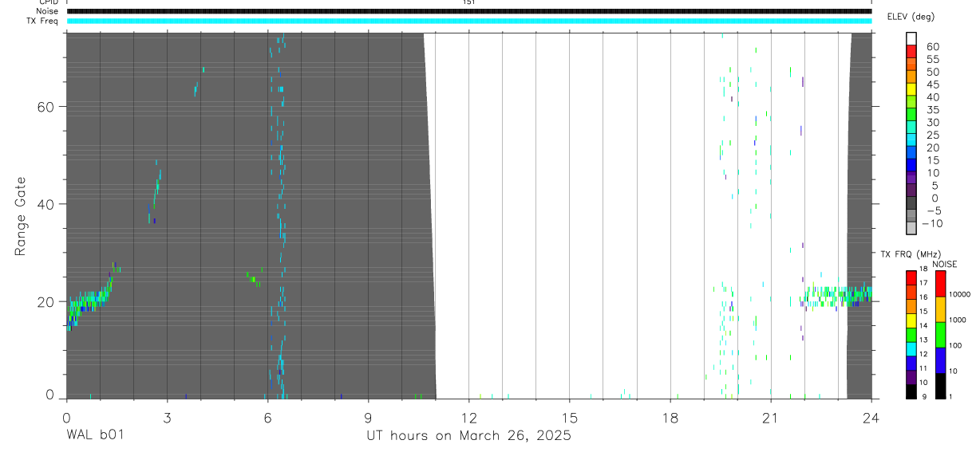Click the yellow segment of the ELEV color bar

(x=911, y=89)
